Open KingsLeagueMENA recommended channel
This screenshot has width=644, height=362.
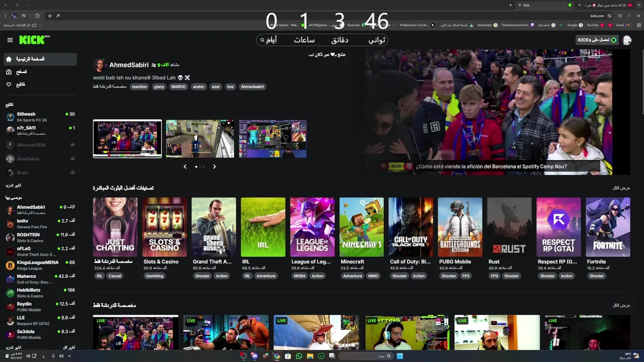pyautogui.click(x=40, y=265)
